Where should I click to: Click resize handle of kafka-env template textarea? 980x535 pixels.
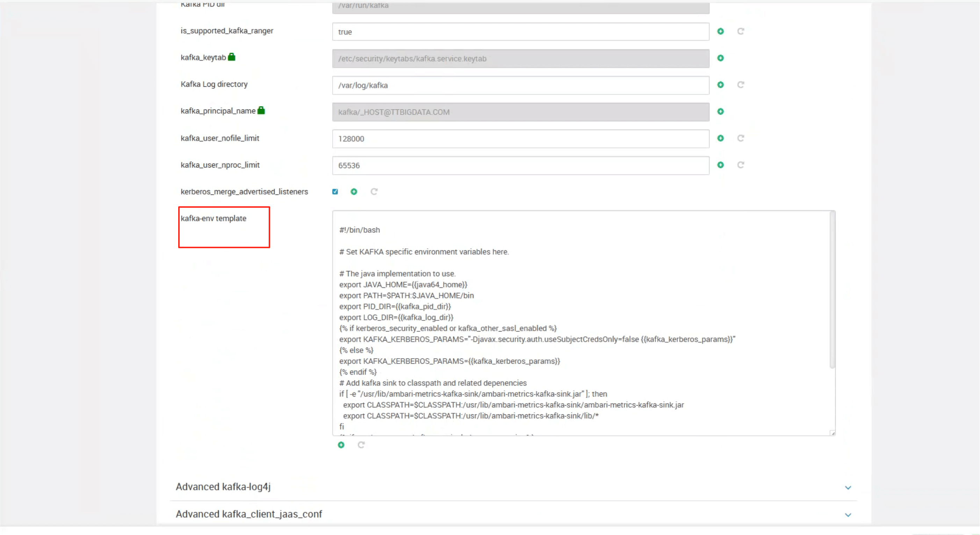click(833, 433)
